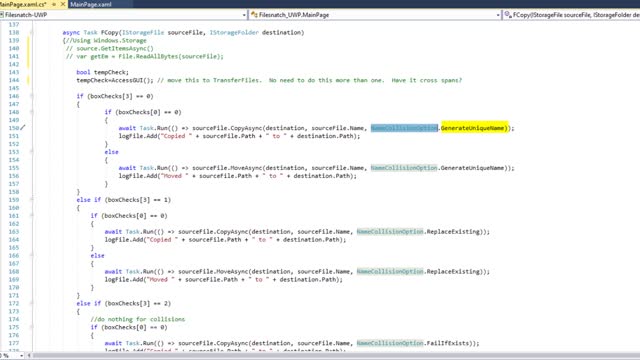The image size is (640, 360).
Task: Collapse the nested if block at line 148
Action: (31, 112)
